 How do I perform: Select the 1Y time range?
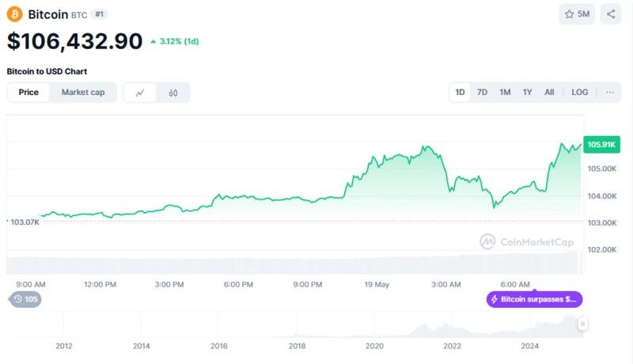pyautogui.click(x=527, y=93)
